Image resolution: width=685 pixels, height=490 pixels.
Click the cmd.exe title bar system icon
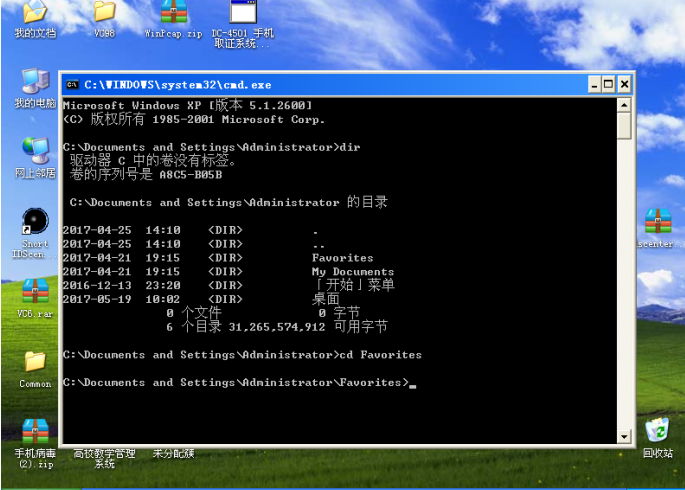point(73,85)
